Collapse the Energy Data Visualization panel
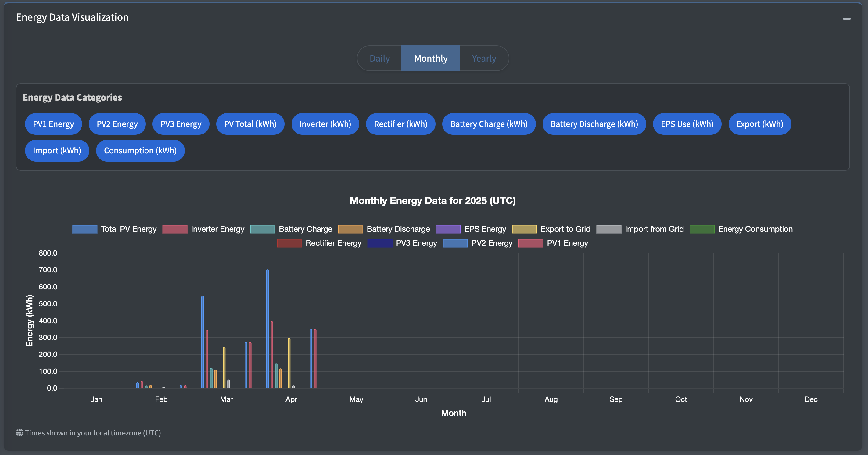 (x=846, y=19)
